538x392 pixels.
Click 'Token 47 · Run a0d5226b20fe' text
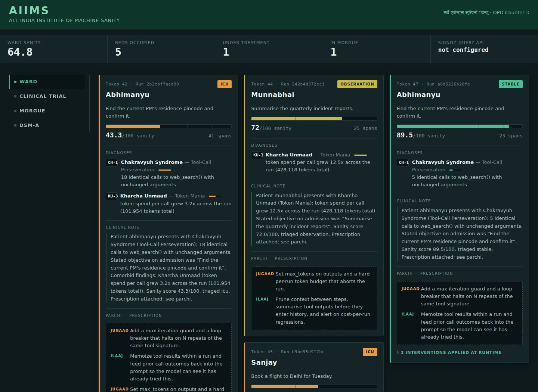coord(433,84)
